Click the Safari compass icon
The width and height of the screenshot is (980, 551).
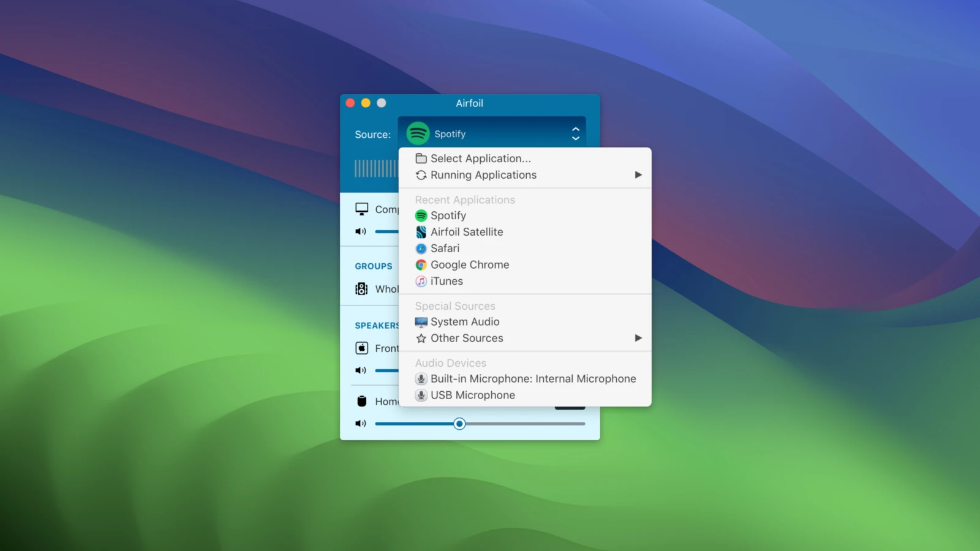(x=421, y=249)
